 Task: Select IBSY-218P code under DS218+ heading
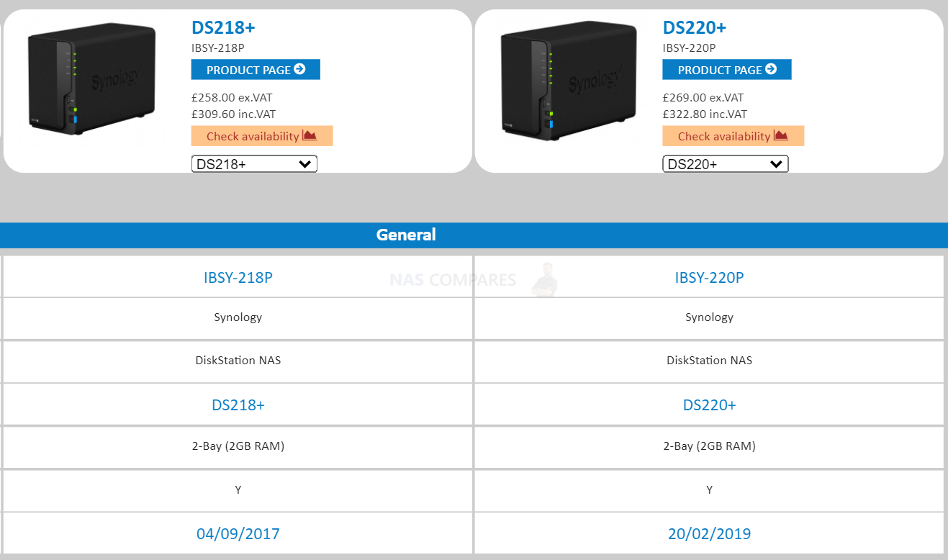click(x=218, y=48)
